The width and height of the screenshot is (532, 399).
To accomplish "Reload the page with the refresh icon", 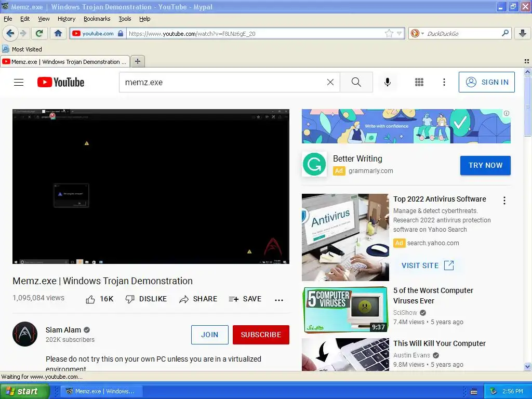I will [39, 33].
